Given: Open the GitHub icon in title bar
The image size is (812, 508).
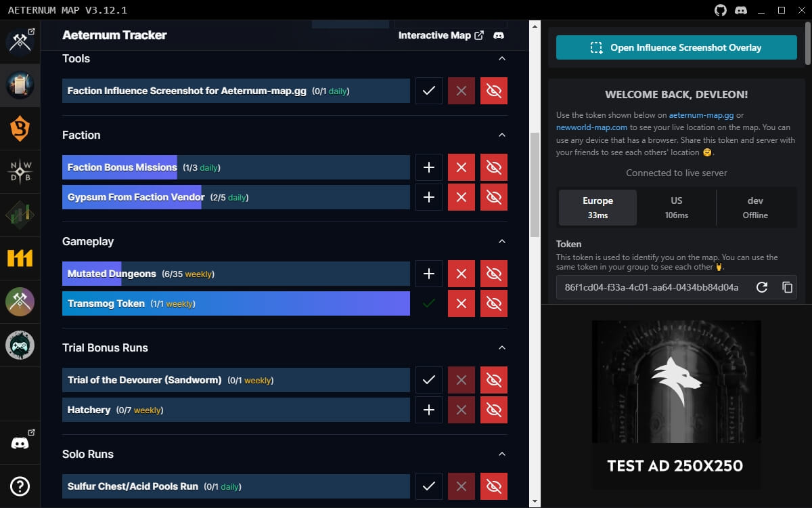Looking at the screenshot, I should pyautogui.click(x=721, y=10).
